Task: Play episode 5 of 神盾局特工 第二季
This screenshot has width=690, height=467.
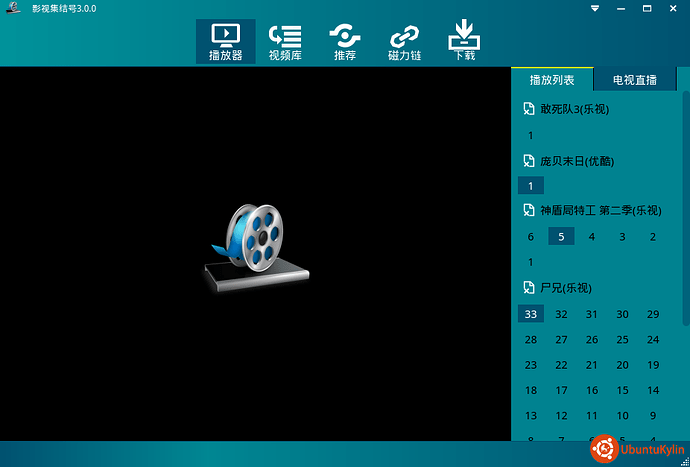Action: [561, 237]
